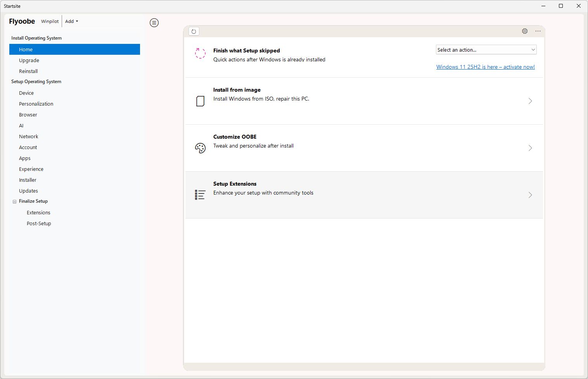Click the pink dashed circle setup icon
The height and width of the screenshot is (379, 588).
coord(200,54)
